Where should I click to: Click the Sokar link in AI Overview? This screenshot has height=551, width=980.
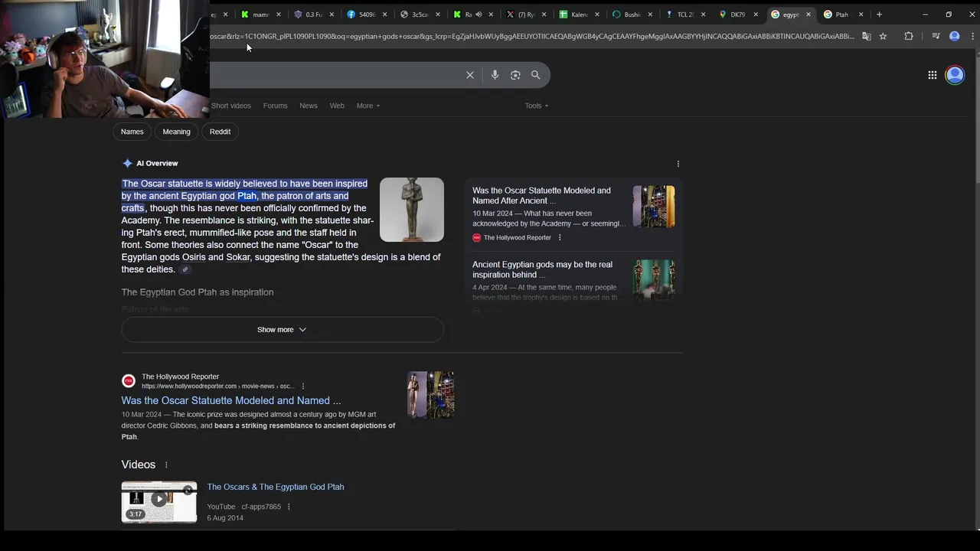tap(238, 257)
